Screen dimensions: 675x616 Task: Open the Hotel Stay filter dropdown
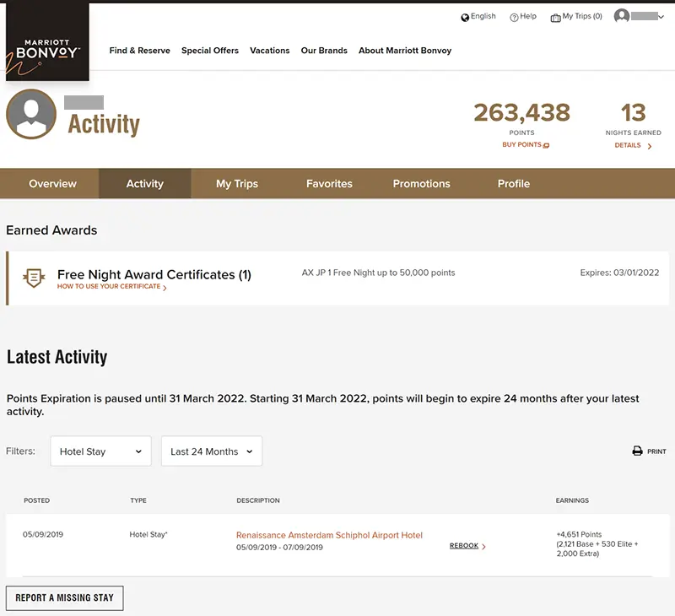point(100,451)
